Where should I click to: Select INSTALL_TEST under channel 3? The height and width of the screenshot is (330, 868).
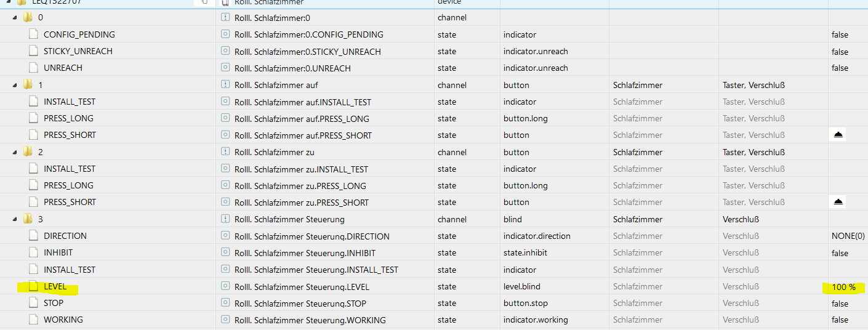[x=70, y=270]
